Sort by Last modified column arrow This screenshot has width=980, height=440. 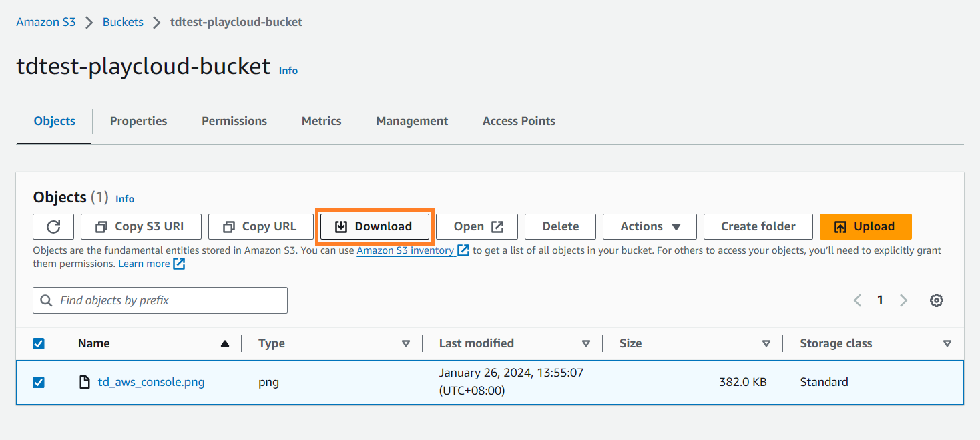pyautogui.click(x=585, y=343)
